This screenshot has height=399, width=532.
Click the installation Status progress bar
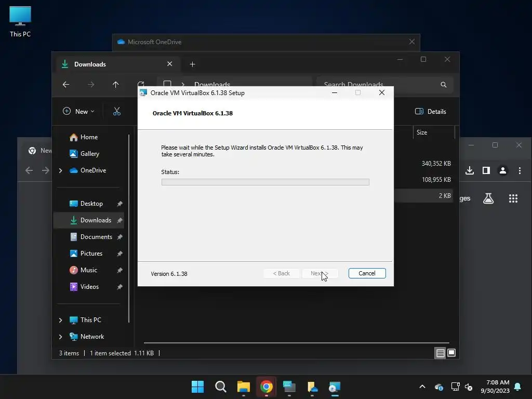point(265,182)
